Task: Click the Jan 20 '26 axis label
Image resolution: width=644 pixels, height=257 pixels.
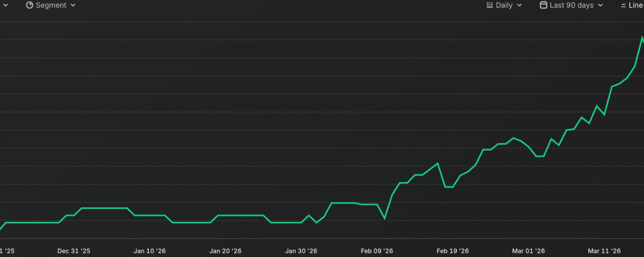Action: pyautogui.click(x=226, y=251)
